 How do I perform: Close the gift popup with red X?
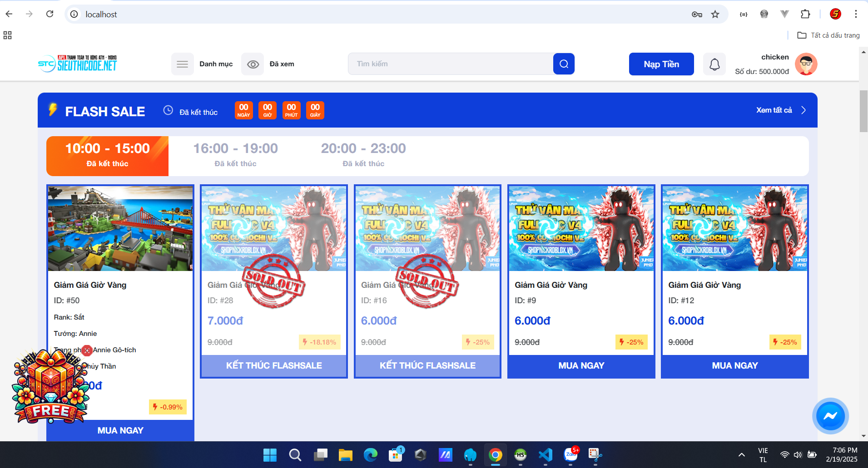tap(87, 350)
